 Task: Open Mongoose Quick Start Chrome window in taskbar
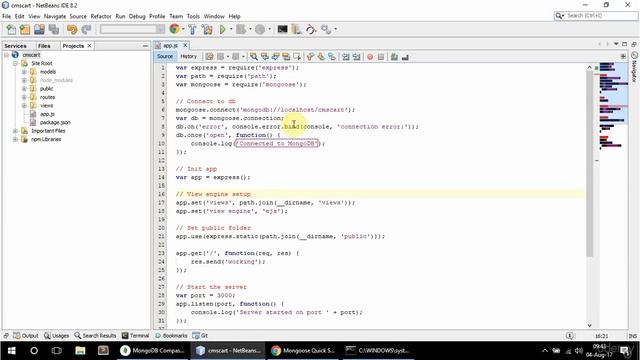pyautogui.click(x=304, y=350)
